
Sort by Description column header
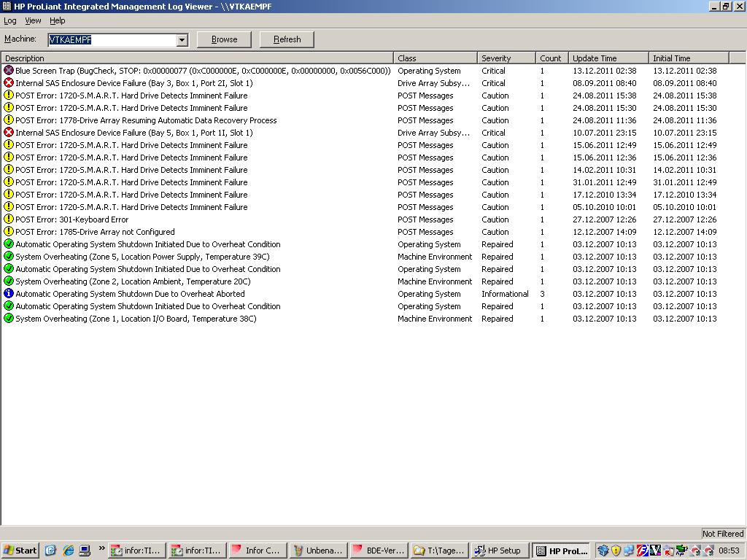pos(197,58)
